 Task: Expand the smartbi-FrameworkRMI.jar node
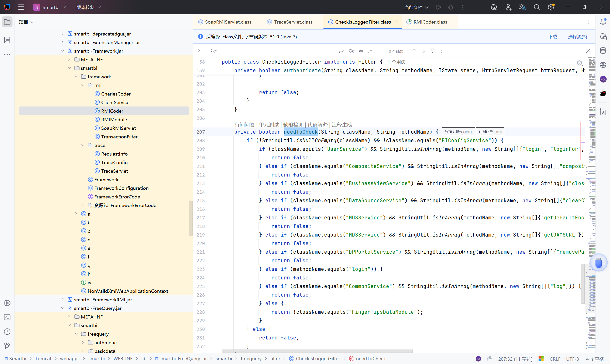[62, 299]
